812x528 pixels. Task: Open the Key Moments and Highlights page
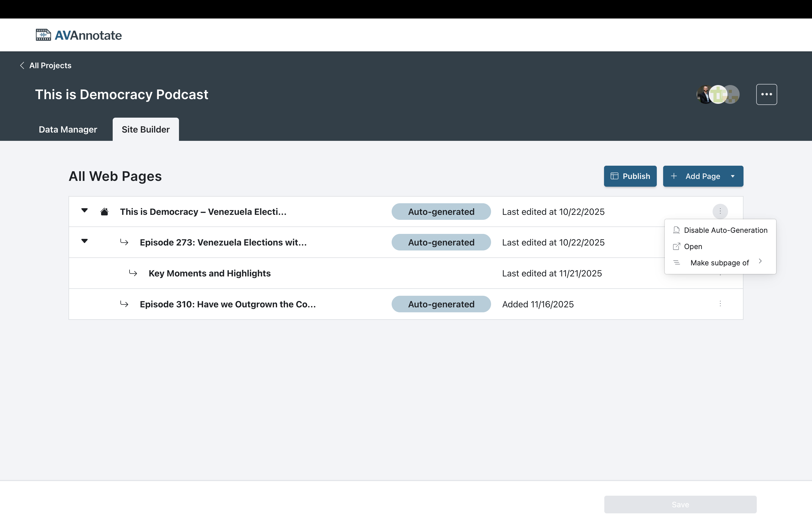coord(209,274)
